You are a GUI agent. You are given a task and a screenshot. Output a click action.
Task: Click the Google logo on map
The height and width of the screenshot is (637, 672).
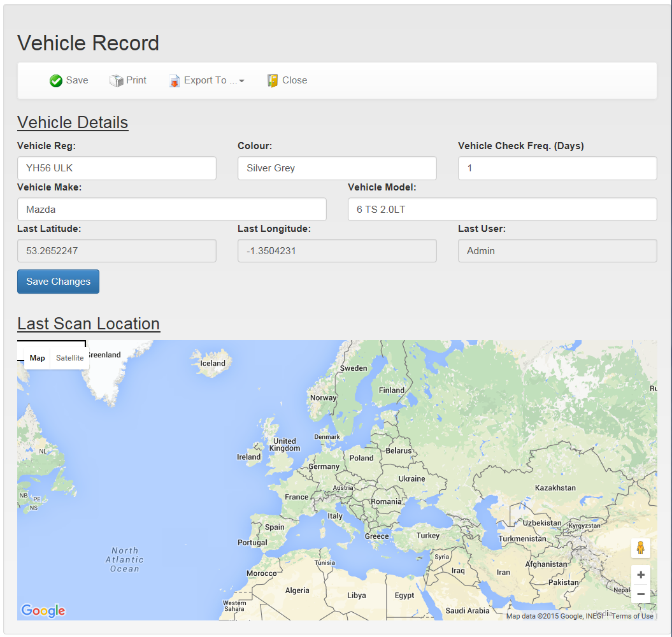[43, 610]
